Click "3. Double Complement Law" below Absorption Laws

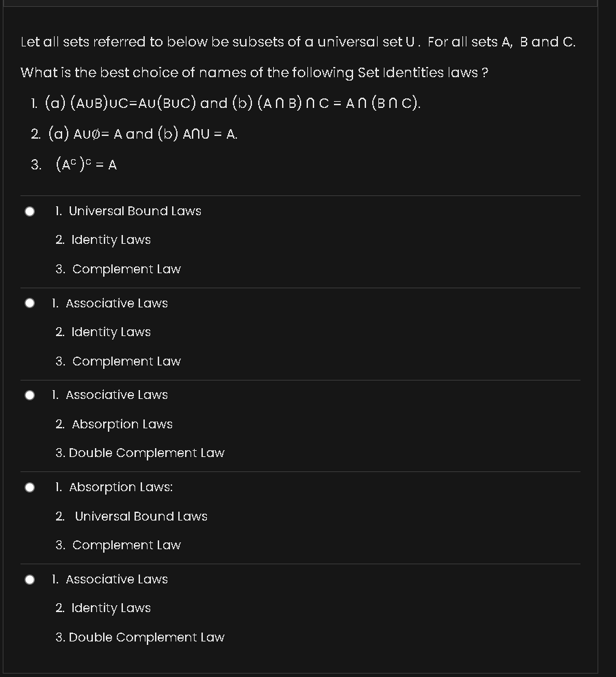140,453
